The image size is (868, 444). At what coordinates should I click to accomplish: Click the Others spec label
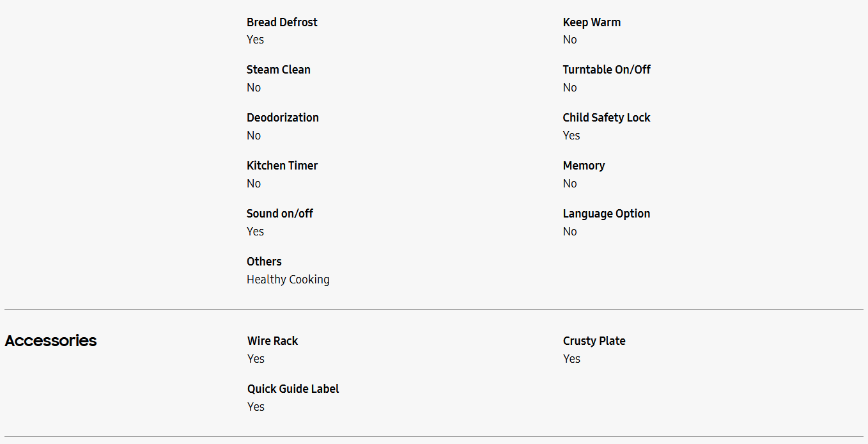pyautogui.click(x=264, y=262)
